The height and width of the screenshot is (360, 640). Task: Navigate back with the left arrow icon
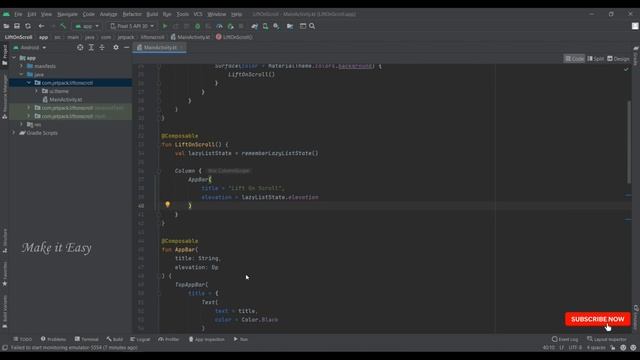(41, 26)
